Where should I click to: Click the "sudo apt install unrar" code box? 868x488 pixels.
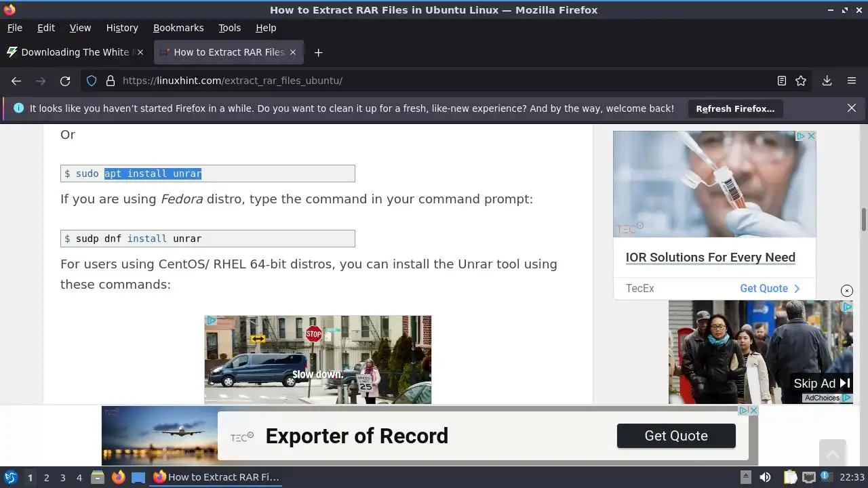tap(208, 174)
